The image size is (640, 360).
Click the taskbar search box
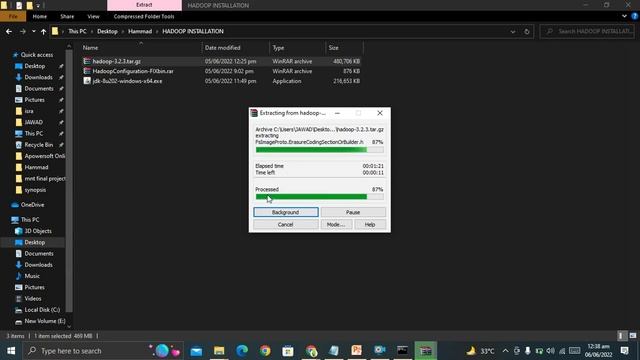tap(103, 351)
